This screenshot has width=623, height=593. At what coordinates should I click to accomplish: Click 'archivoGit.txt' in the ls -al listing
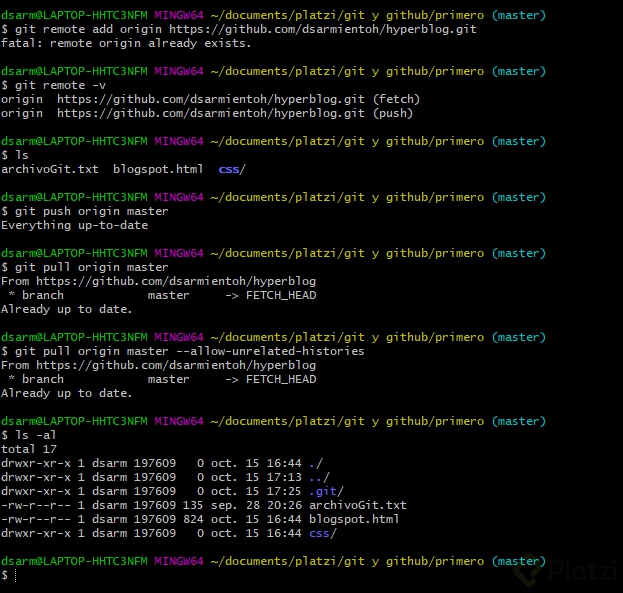coord(358,505)
